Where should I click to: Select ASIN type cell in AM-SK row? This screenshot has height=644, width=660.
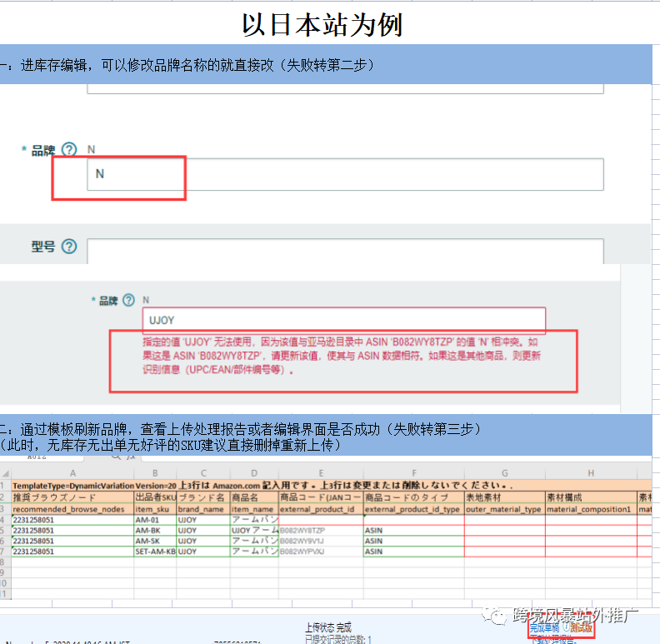[414, 541]
